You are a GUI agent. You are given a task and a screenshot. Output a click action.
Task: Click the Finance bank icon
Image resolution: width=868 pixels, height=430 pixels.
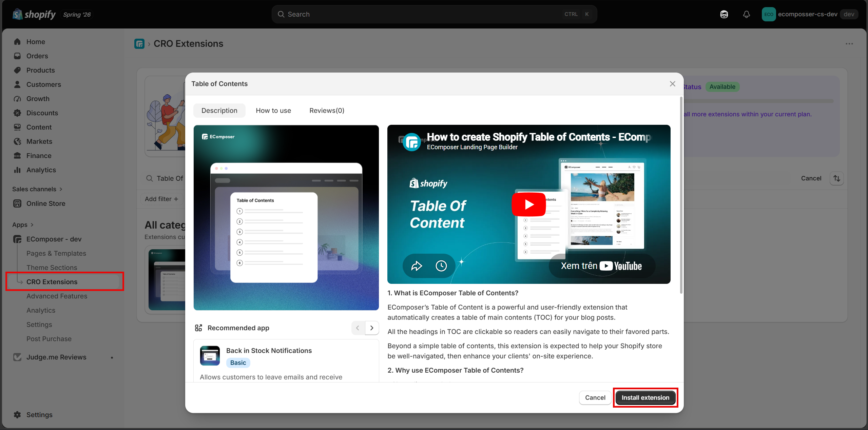point(17,156)
